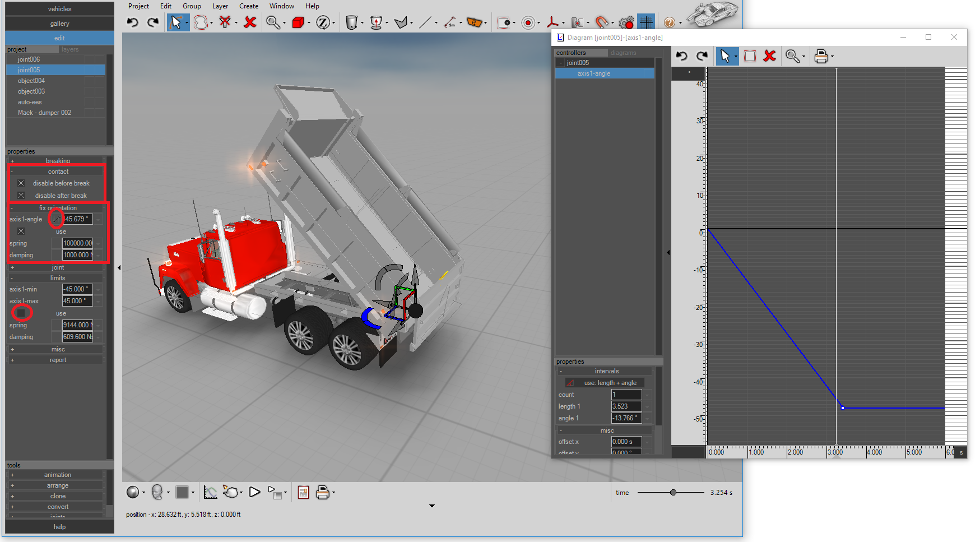The width and height of the screenshot is (980, 542).
Task: Click the circled Z rotate icon
Action: pyautogui.click(x=323, y=22)
